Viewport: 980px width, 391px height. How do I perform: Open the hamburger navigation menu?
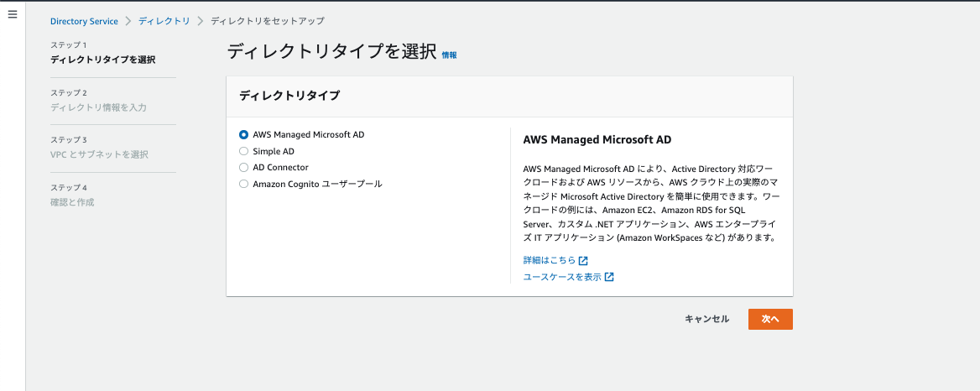point(13,13)
